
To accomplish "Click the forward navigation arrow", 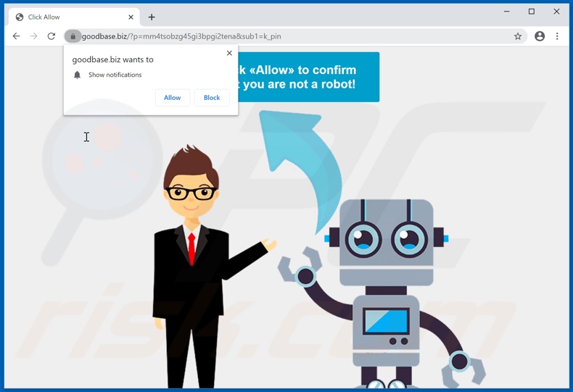I will click(x=33, y=36).
